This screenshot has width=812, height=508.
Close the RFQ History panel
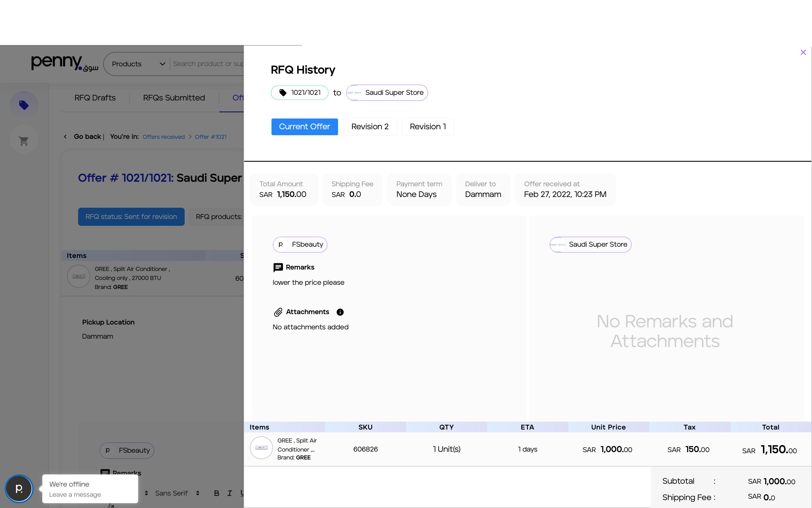[x=803, y=52]
